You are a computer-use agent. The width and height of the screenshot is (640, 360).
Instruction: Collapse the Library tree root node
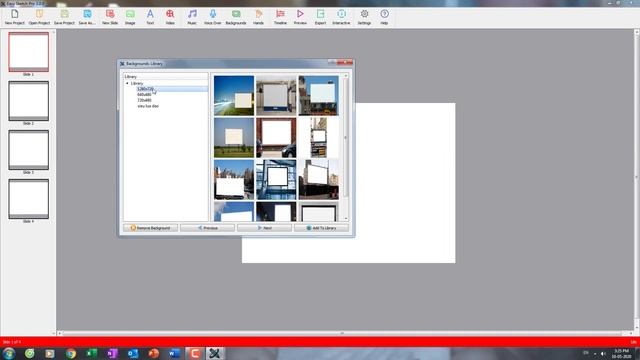click(127, 83)
